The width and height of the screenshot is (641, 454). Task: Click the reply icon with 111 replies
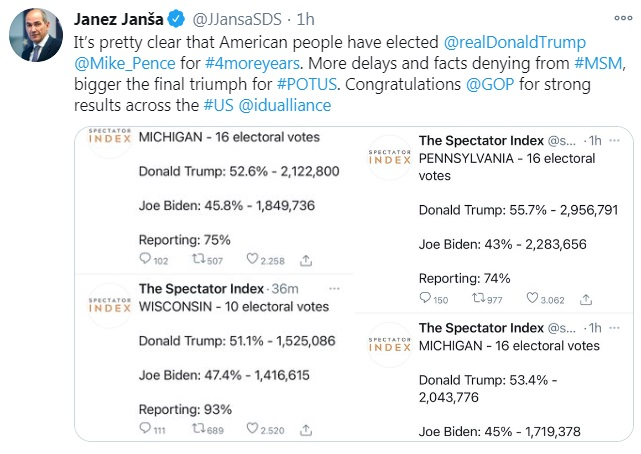point(146,429)
